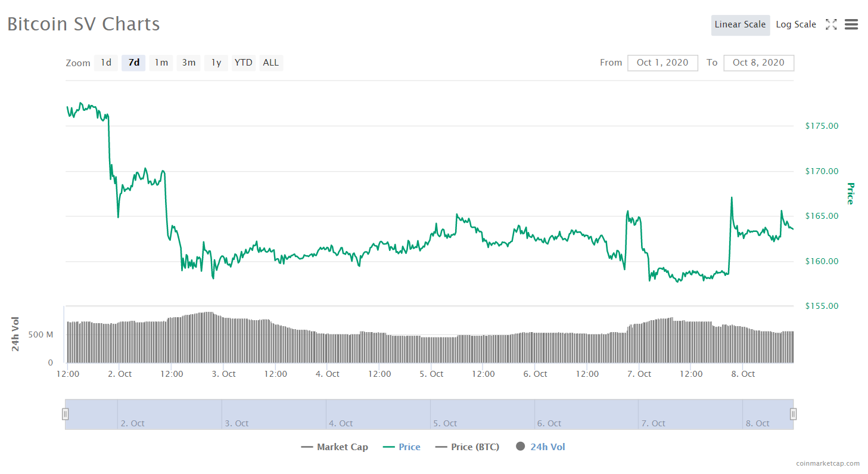Screen dimensions: 868x474
Task: Click the 7. Oct label in navigator
Action: (x=654, y=423)
